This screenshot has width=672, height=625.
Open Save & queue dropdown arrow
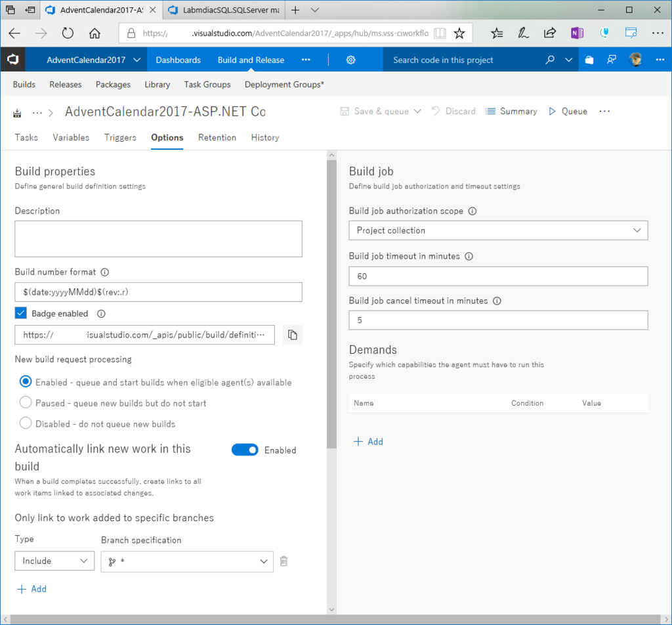[x=417, y=112]
